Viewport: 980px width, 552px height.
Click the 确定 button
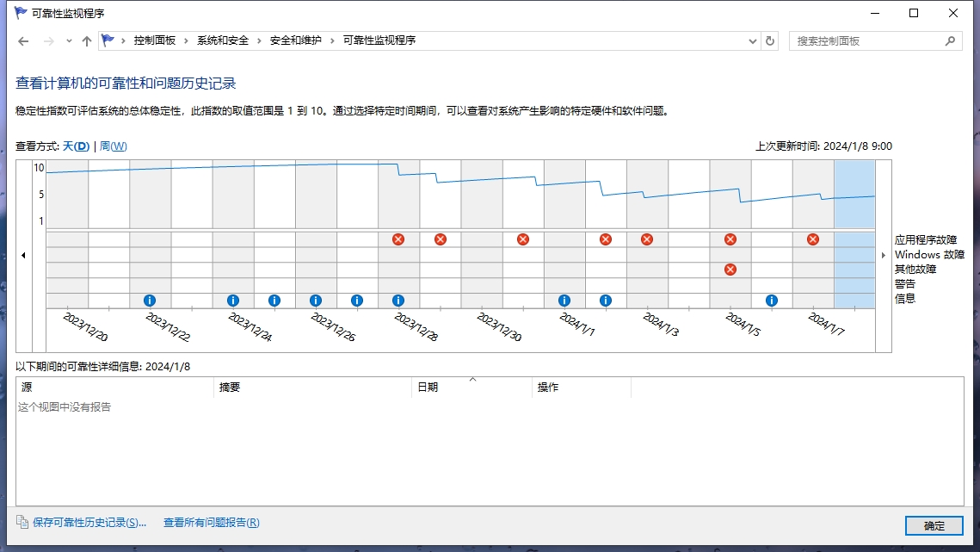(934, 526)
